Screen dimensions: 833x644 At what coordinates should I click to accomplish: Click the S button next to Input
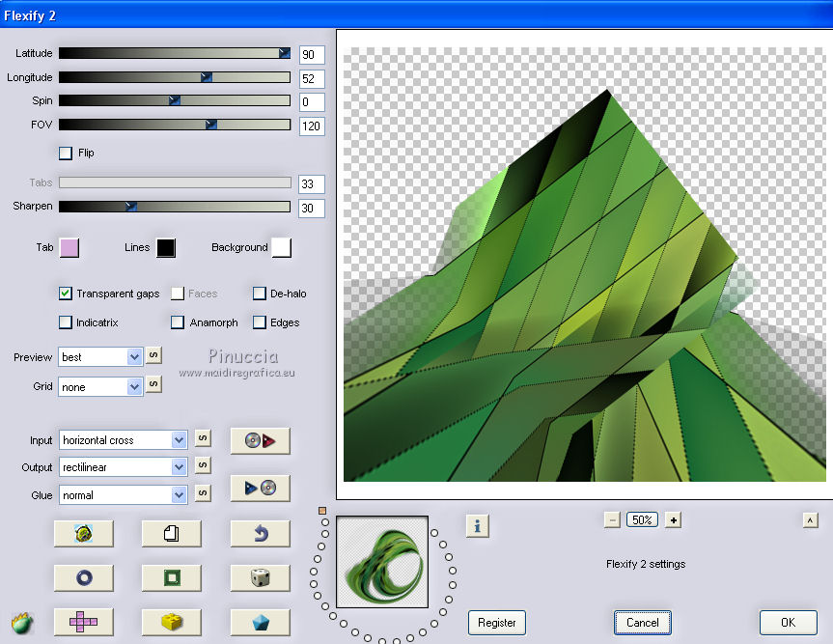203,437
